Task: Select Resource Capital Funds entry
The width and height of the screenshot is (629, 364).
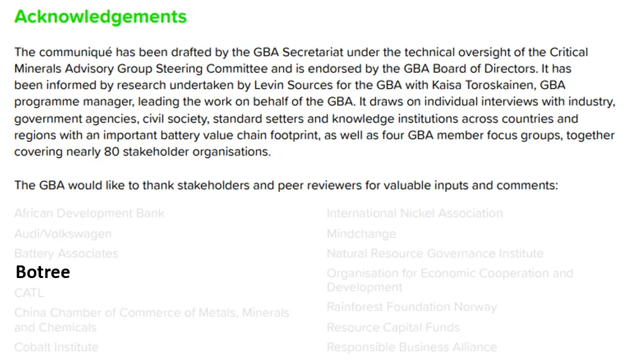Action: (x=393, y=327)
